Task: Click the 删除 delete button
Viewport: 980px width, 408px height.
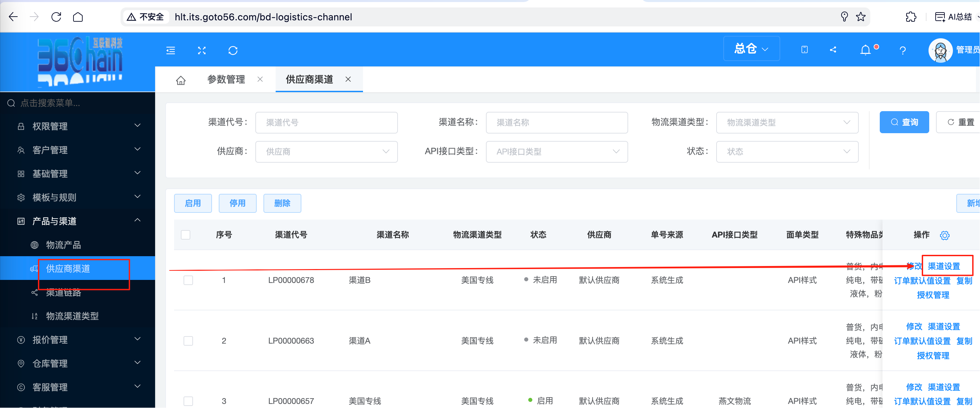Action: [x=282, y=203]
